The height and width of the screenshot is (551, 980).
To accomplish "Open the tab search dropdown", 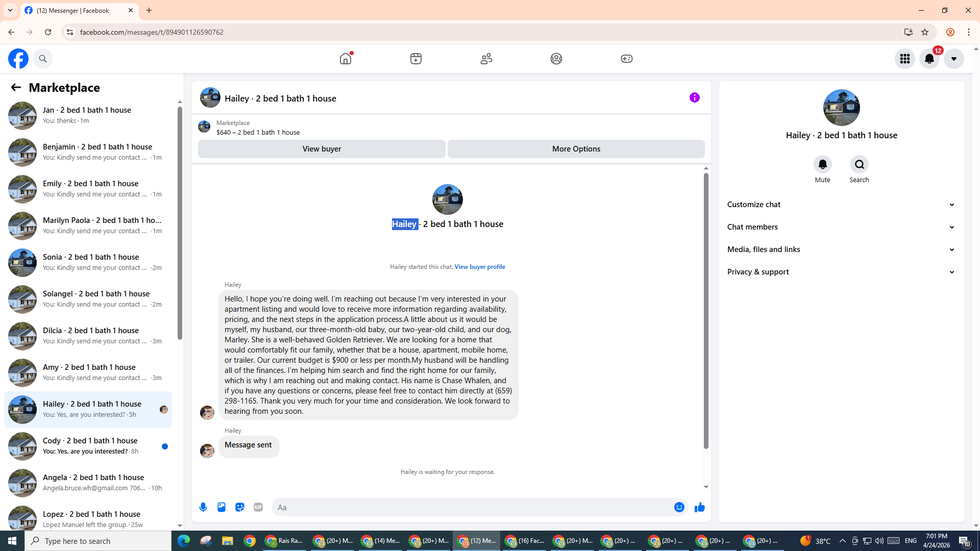I will (x=10, y=10).
